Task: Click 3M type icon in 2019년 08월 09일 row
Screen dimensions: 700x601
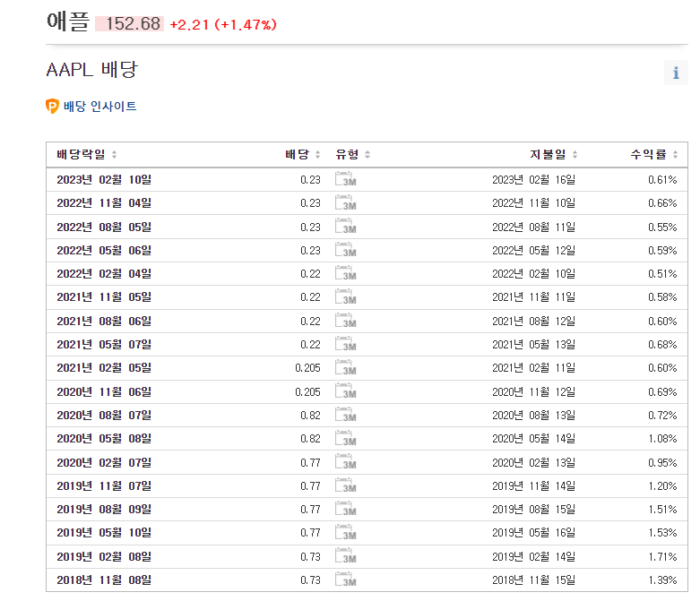Action: point(346,509)
